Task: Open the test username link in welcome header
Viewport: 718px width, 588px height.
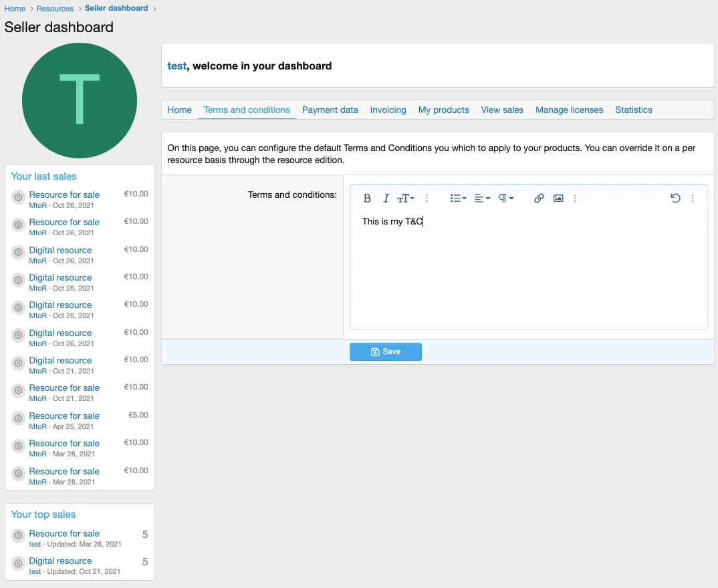Action: click(x=176, y=66)
